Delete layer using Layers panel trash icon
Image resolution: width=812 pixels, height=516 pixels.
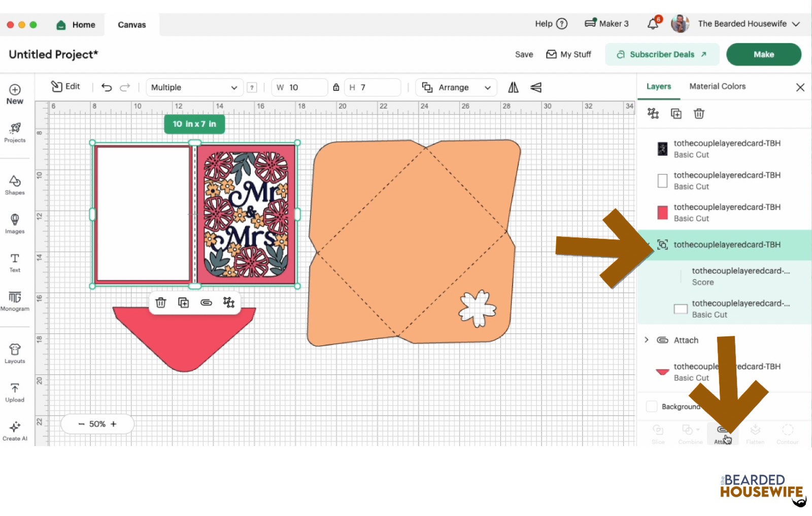(x=699, y=114)
